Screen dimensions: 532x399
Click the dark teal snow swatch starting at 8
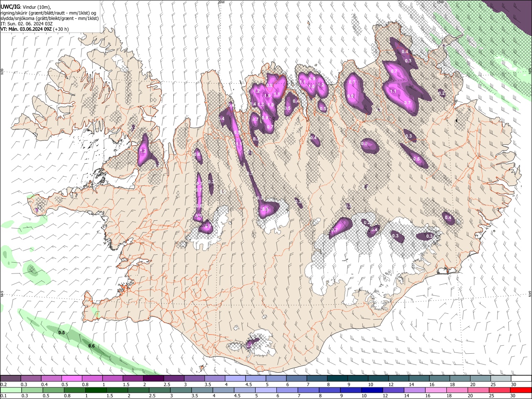[337, 379]
